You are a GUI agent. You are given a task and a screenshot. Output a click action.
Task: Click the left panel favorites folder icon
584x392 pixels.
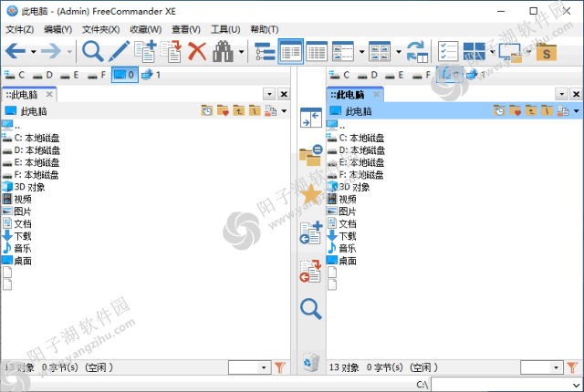click(x=223, y=111)
